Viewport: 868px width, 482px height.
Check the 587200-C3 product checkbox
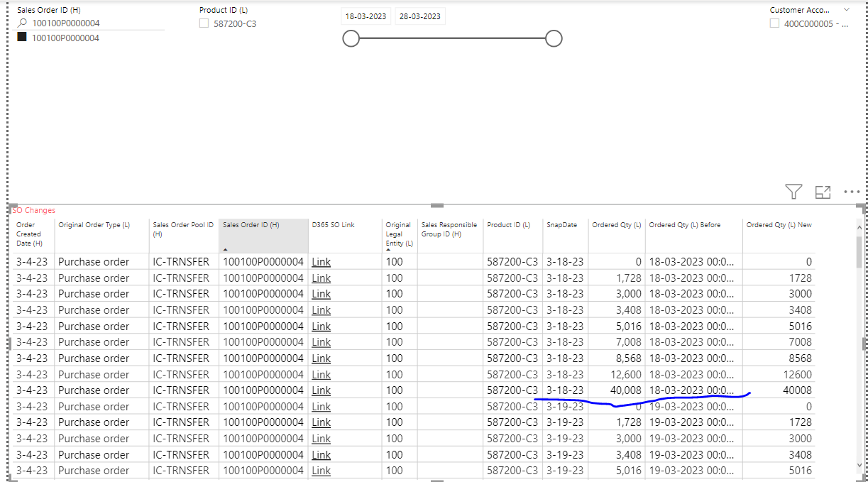pos(204,23)
